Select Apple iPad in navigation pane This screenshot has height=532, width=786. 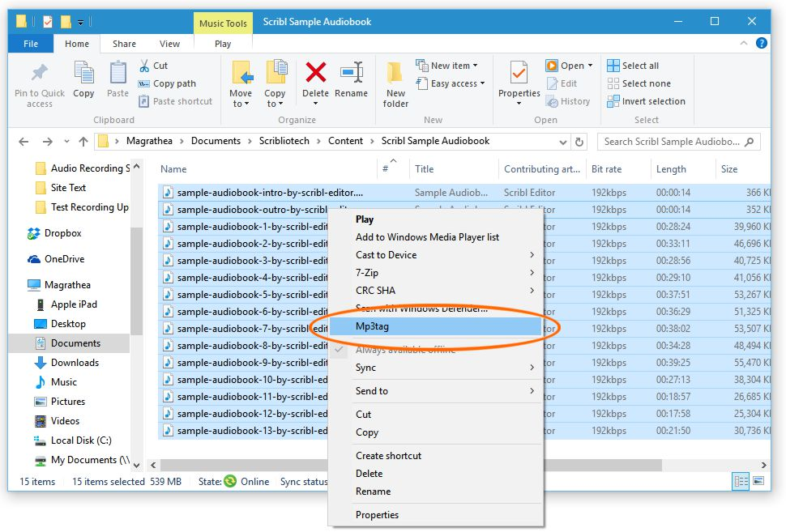point(67,304)
